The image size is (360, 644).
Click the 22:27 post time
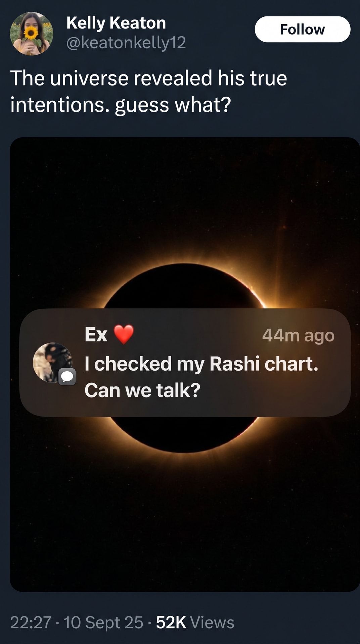(31, 623)
